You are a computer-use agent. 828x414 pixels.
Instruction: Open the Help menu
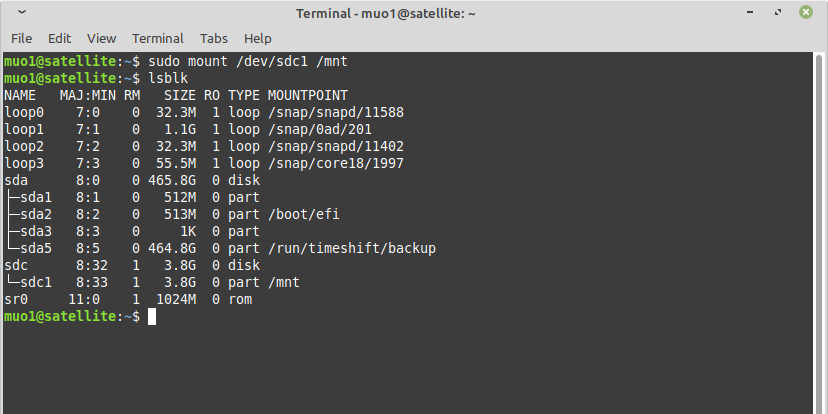tap(258, 38)
